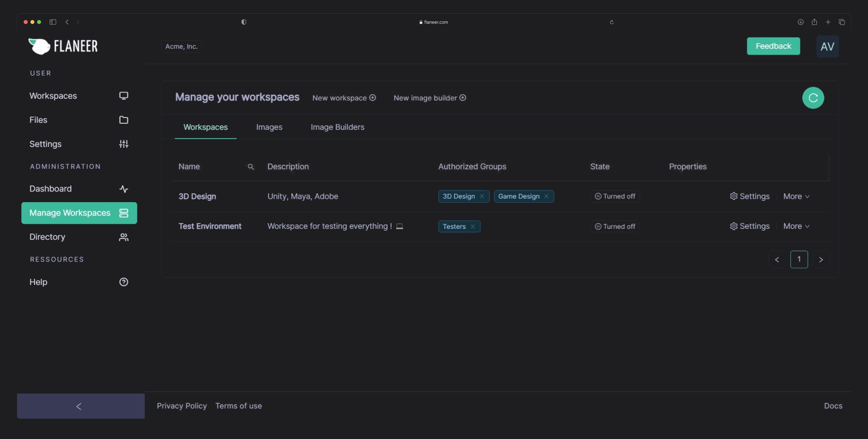
Task: Open the Terms of use link
Action: (x=239, y=406)
